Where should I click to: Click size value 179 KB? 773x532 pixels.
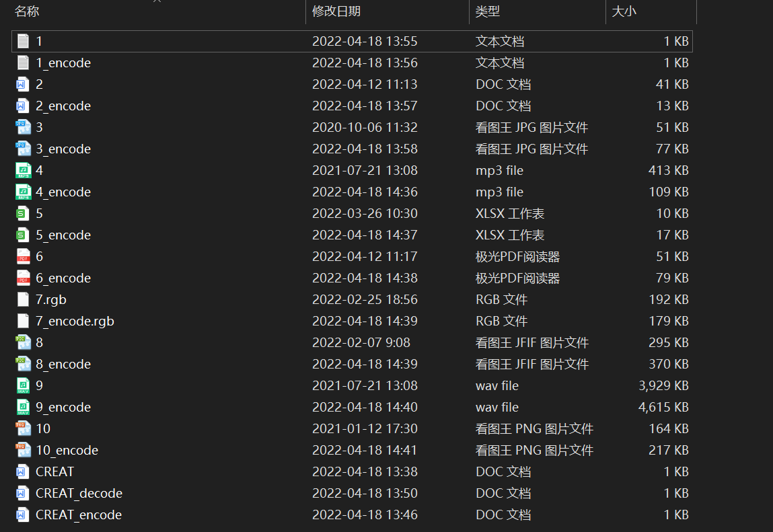click(x=669, y=321)
